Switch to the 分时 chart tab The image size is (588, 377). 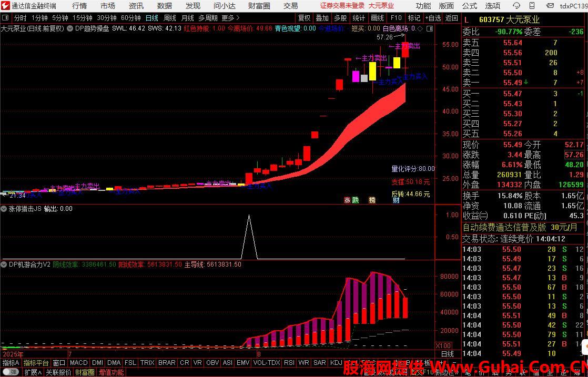21,17
